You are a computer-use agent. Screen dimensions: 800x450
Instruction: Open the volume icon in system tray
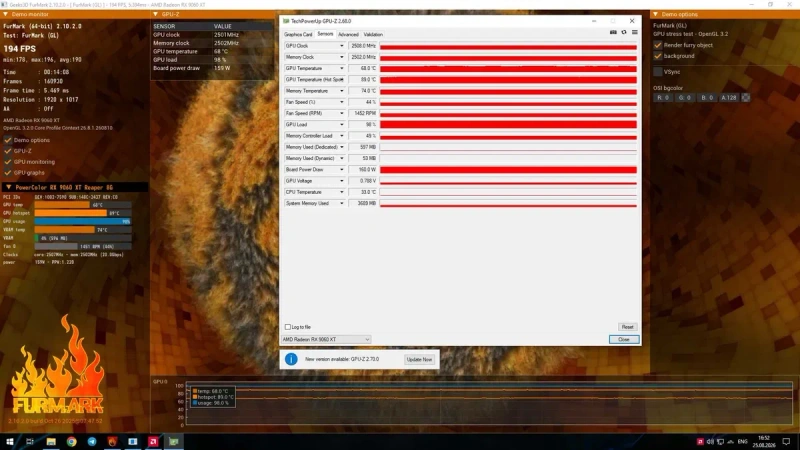tap(710, 442)
